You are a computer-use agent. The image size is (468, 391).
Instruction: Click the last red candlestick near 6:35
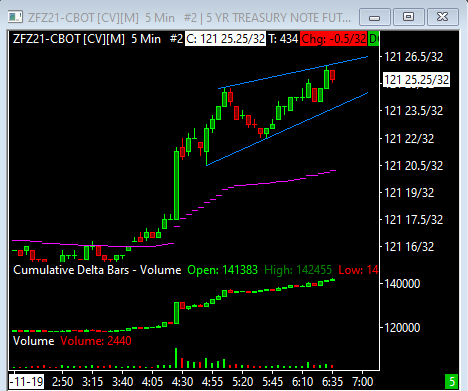point(332,75)
